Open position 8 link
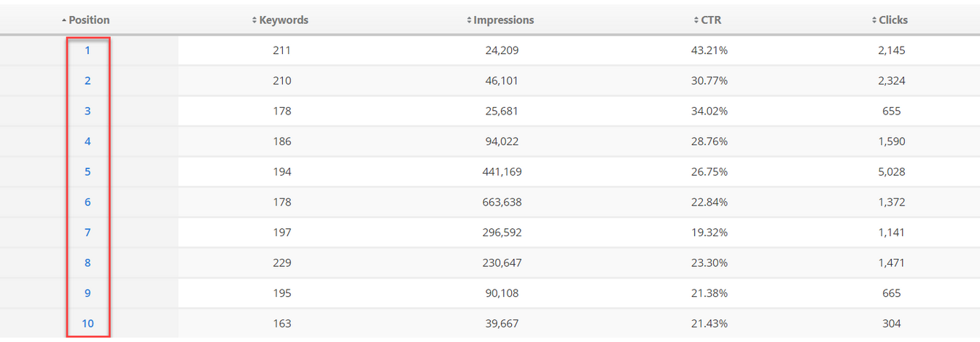Screen dimensions: 980x342 pyautogui.click(x=87, y=263)
